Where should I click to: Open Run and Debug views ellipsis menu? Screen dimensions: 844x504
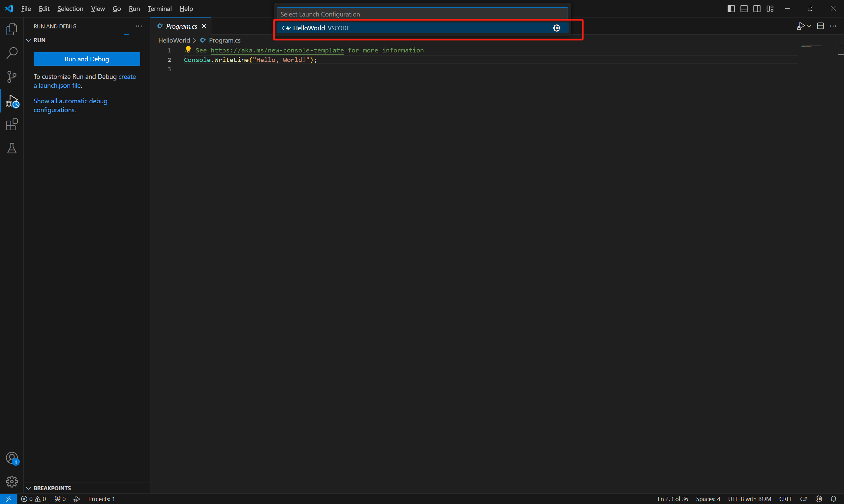click(139, 26)
